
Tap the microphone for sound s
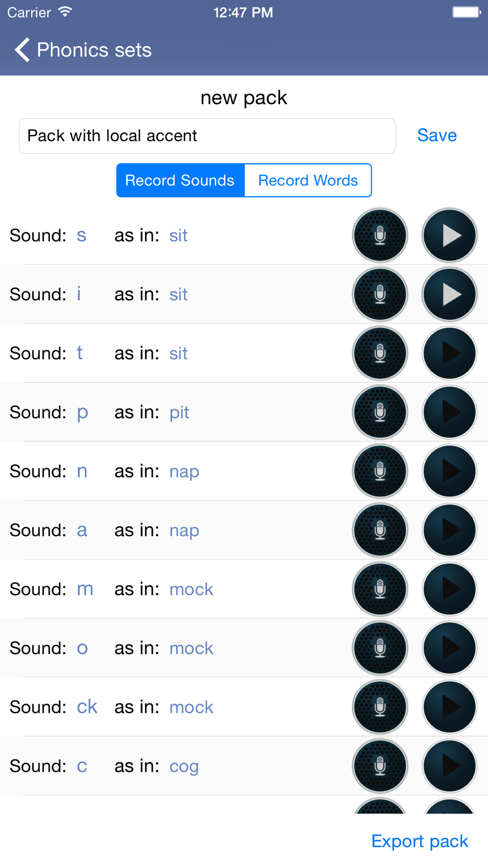click(x=380, y=235)
